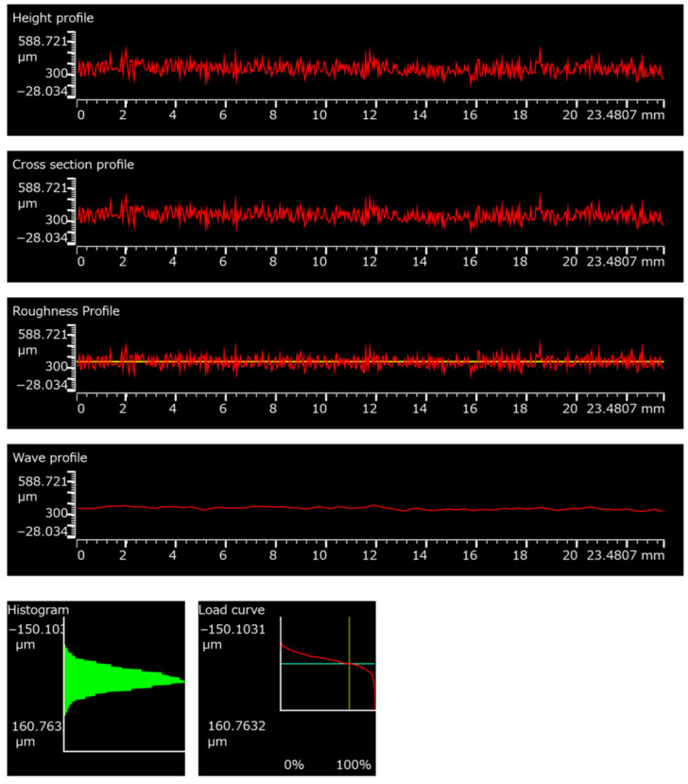Image resolution: width=688 pixels, height=784 pixels.
Task: Select 588.721 value in Height profile axis
Action: point(43,41)
